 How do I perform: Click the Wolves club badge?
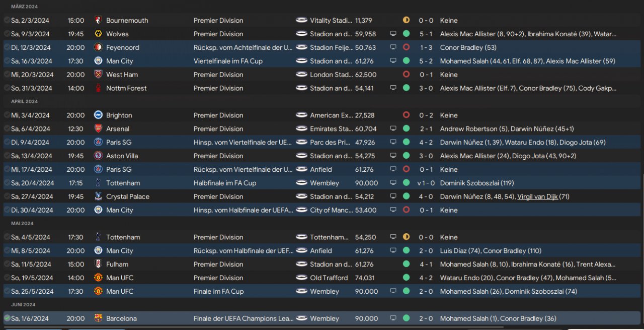point(98,34)
